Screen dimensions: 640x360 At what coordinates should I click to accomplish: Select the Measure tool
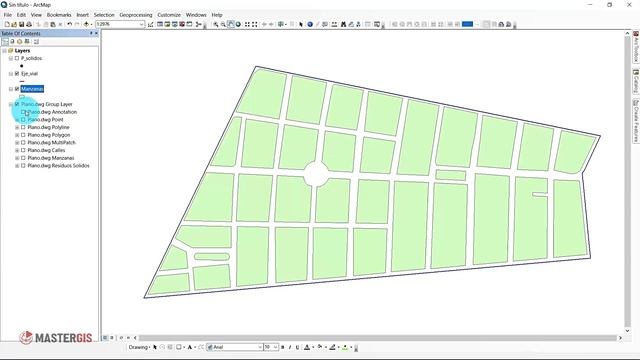pyautogui.click(x=334, y=24)
